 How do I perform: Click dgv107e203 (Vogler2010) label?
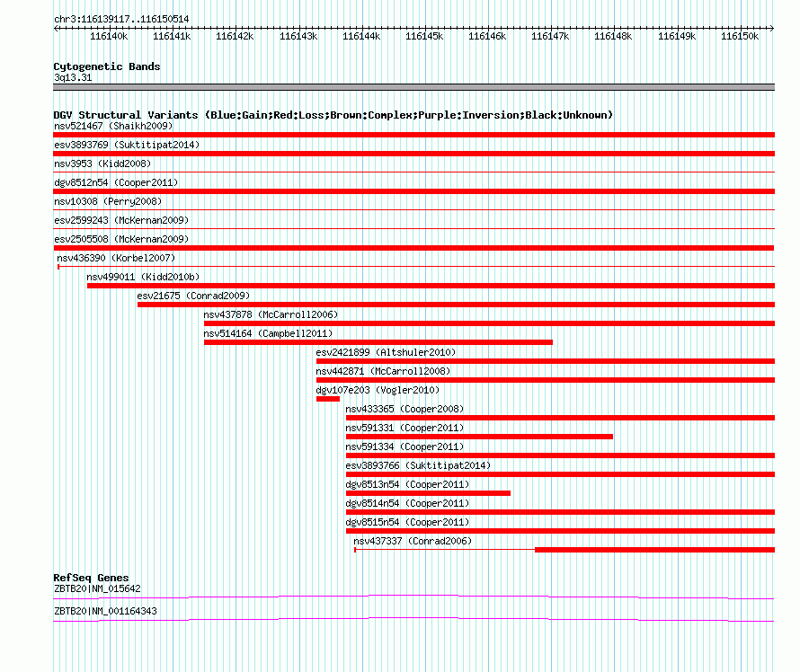[378, 390]
